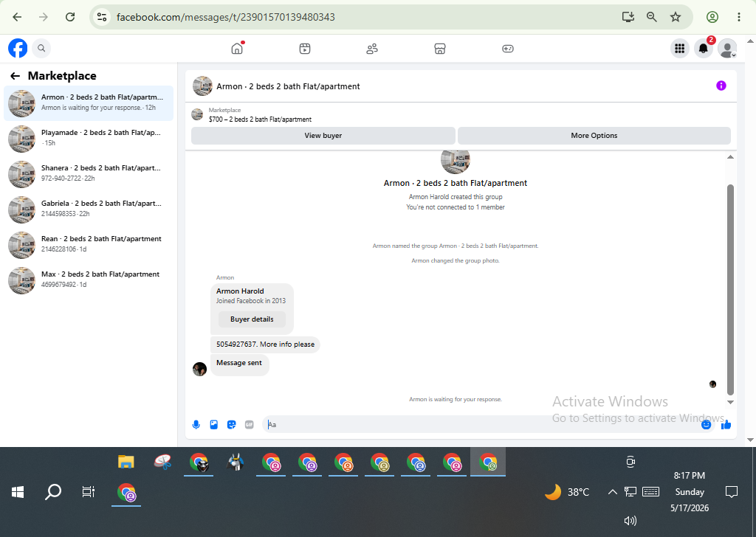Click the address bar URL

coord(226,18)
